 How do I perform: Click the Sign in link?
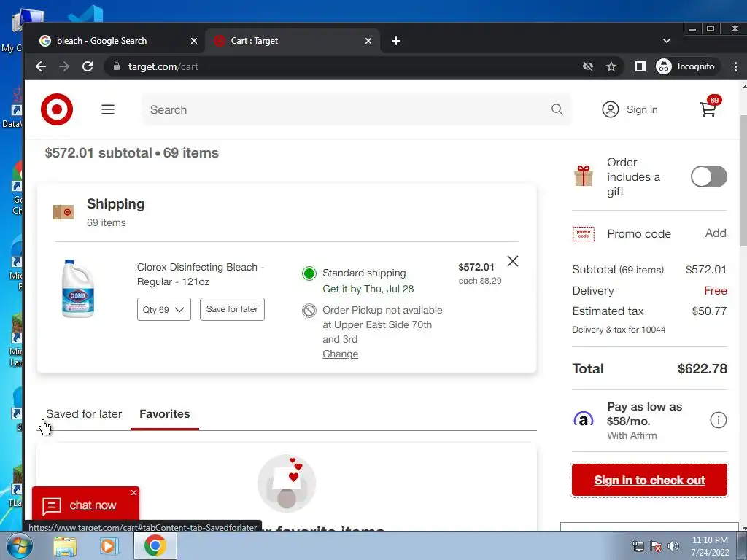pos(642,109)
